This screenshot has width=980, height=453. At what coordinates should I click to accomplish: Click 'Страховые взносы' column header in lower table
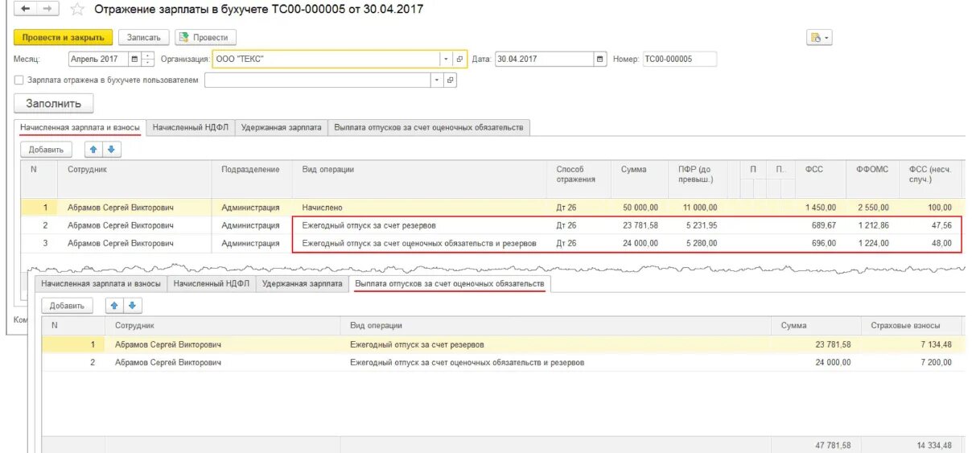click(x=911, y=325)
